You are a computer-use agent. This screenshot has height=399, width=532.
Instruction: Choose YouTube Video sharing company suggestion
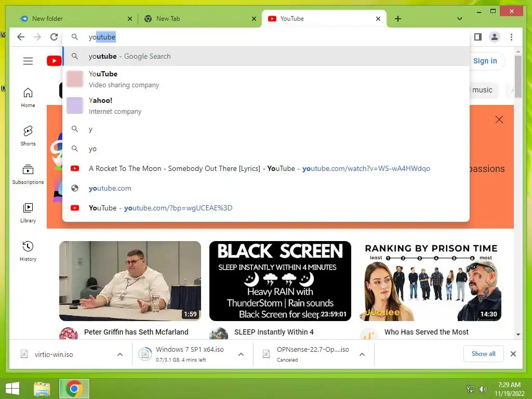266,79
